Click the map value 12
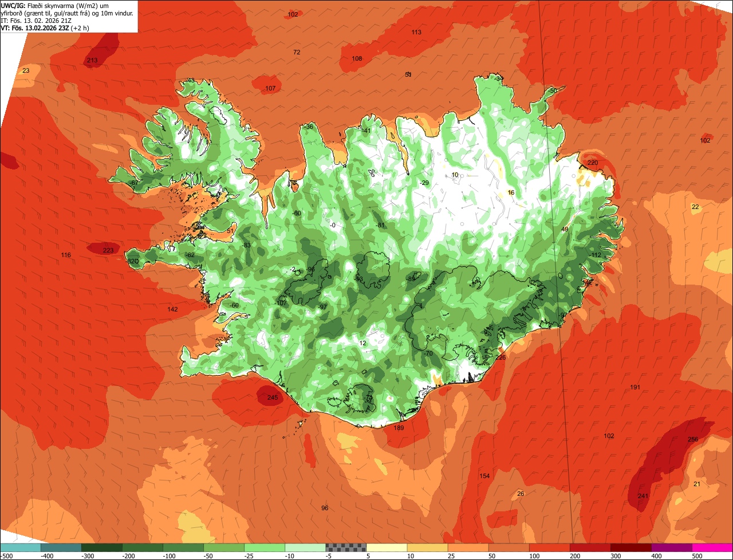The height and width of the screenshot is (560, 733). pyautogui.click(x=362, y=343)
